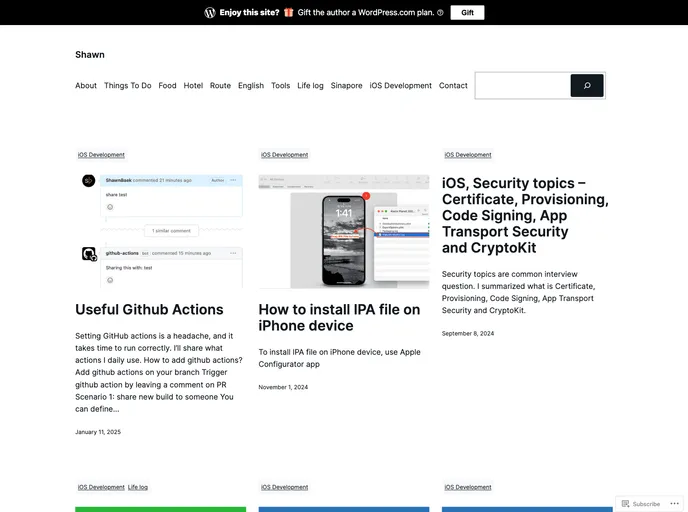Click the Life log tag in the bottom row
688x512 pixels.
tap(138, 487)
